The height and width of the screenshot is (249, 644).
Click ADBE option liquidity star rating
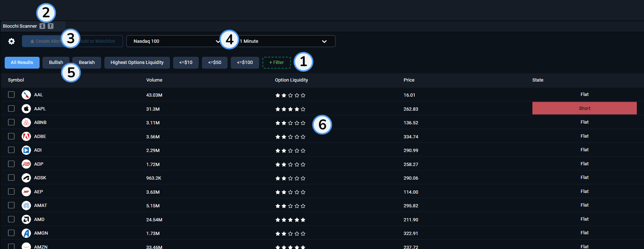click(x=291, y=137)
